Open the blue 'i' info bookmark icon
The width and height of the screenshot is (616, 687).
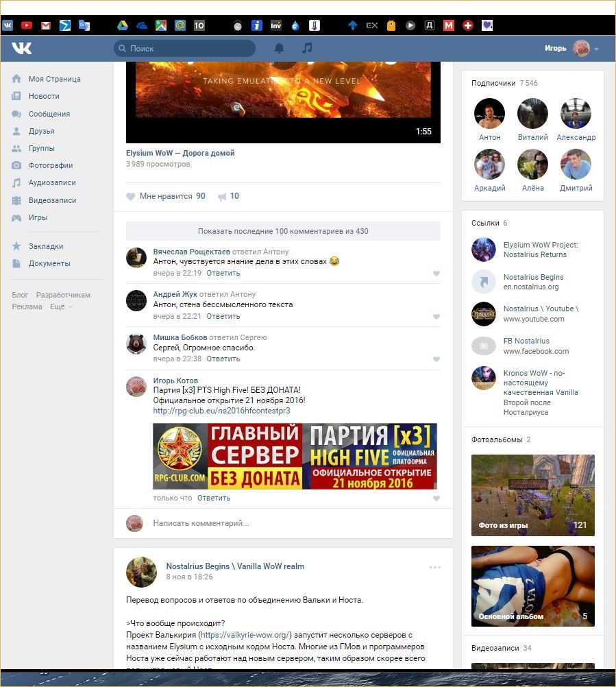point(256,25)
